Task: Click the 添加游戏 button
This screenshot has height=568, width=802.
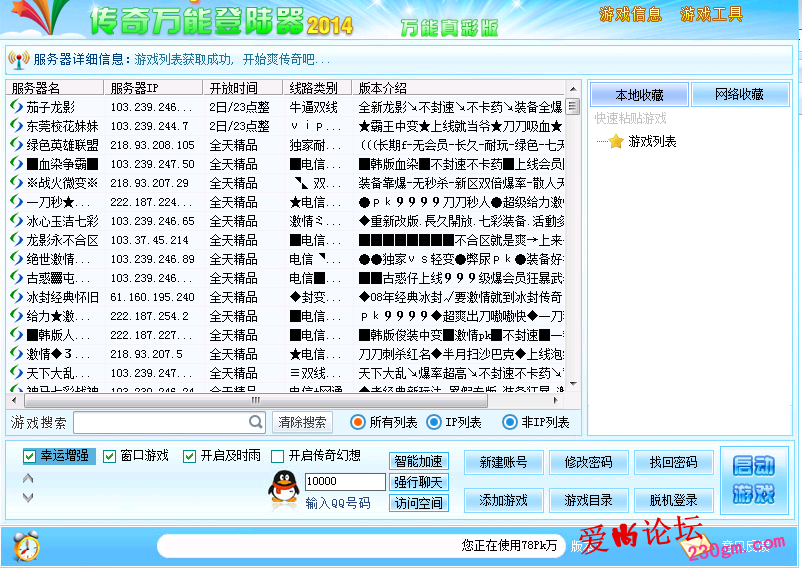Action: click(503, 500)
